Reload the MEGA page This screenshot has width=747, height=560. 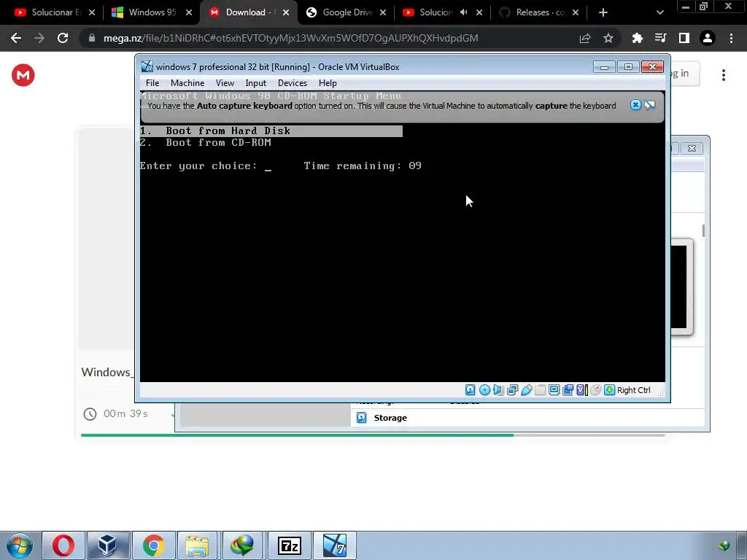pos(63,38)
